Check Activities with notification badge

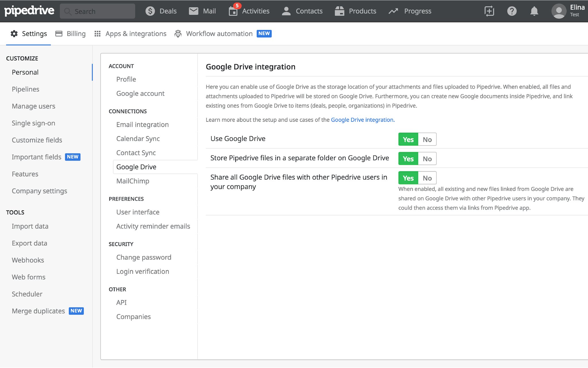point(249,11)
